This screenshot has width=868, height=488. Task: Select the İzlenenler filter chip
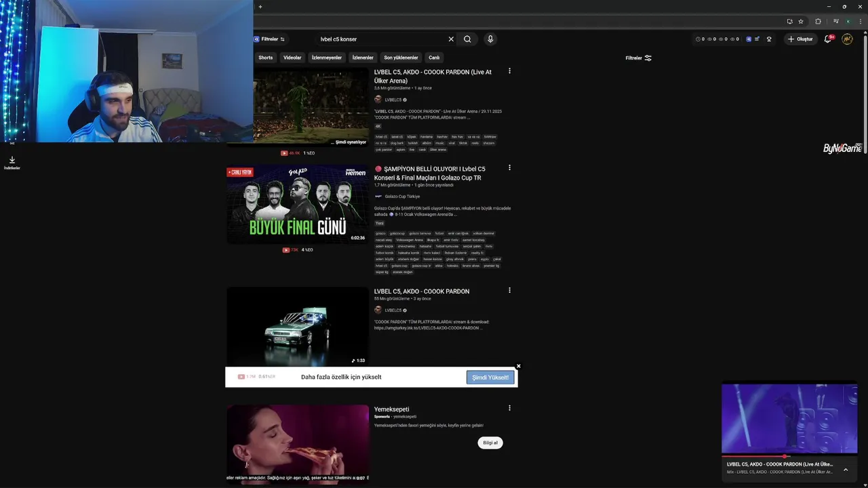coord(363,58)
